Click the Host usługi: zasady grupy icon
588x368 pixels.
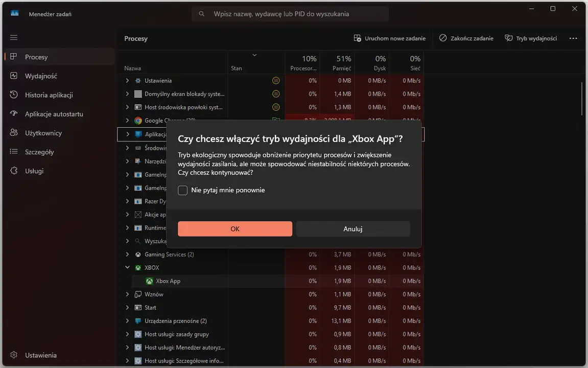(x=138, y=334)
